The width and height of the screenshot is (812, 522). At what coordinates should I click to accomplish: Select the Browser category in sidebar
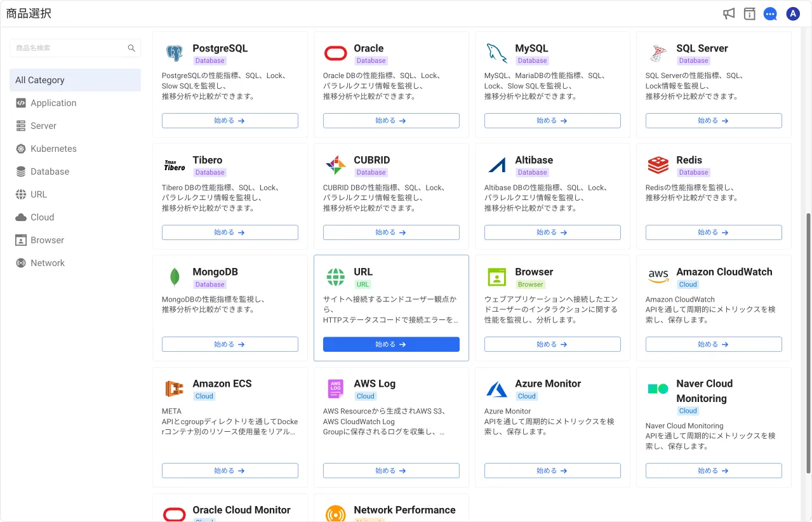(x=75, y=240)
